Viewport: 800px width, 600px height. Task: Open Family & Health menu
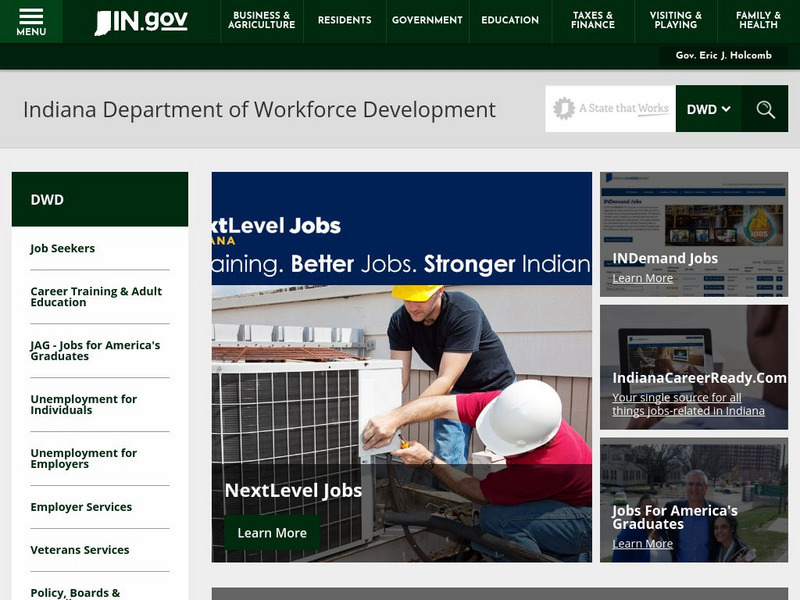(759, 20)
